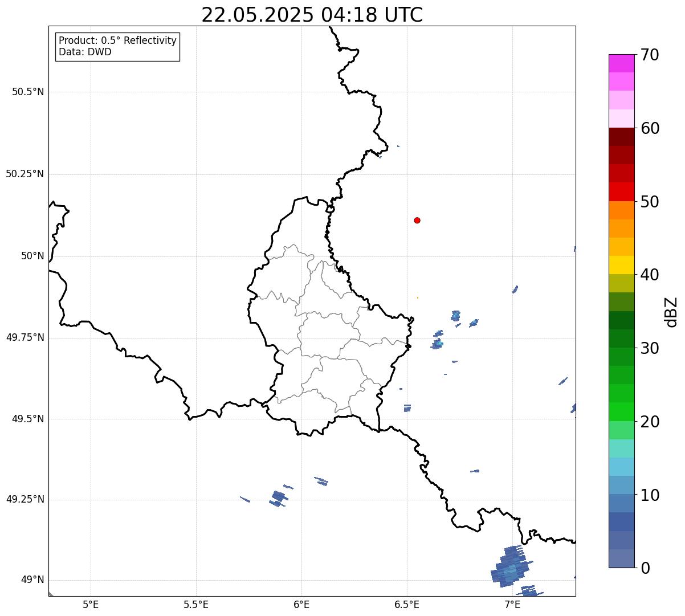The image size is (685, 616).
Task: Click the longitude label "6°E"
Action: click(x=301, y=604)
